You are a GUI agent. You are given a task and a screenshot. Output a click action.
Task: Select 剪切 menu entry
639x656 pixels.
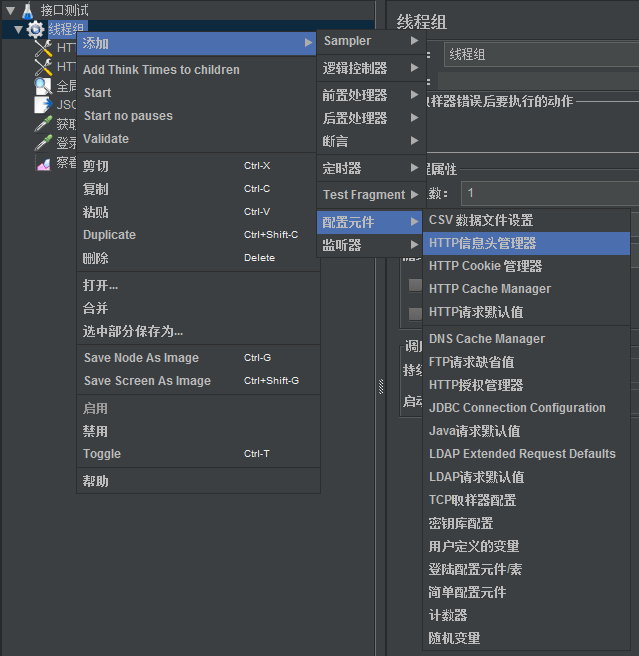pos(198,166)
